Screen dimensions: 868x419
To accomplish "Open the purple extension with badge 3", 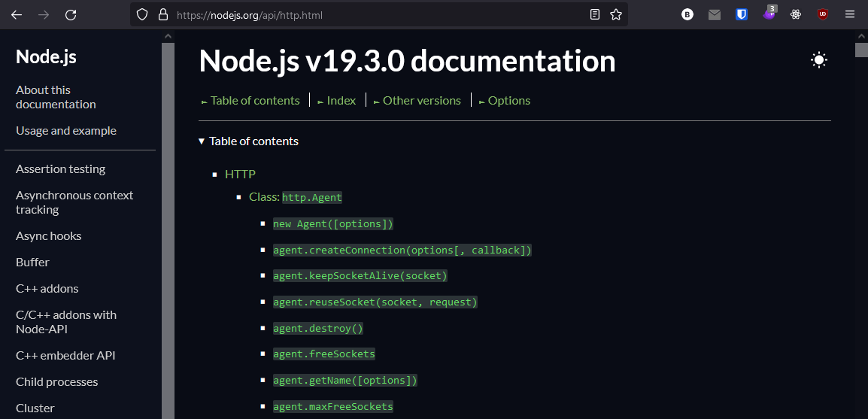I will tap(769, 14).
